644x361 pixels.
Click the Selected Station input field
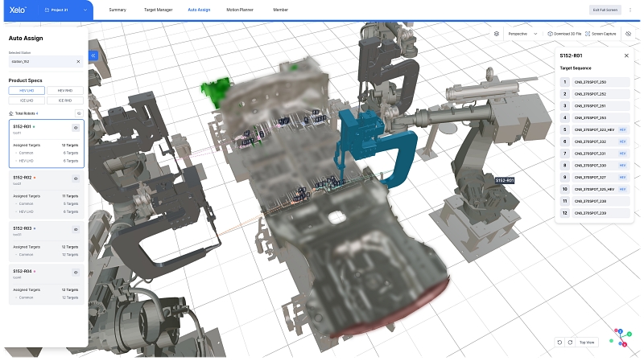tap(46, 62)
